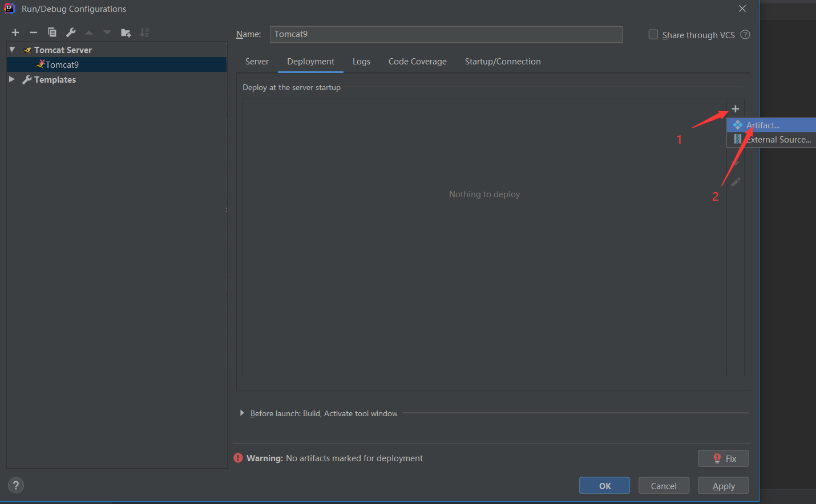Viewport: 816px width, 504px height.
Task: Click the add new configuration plus icon
Action: pyautogui.click(x=15, y=32)
